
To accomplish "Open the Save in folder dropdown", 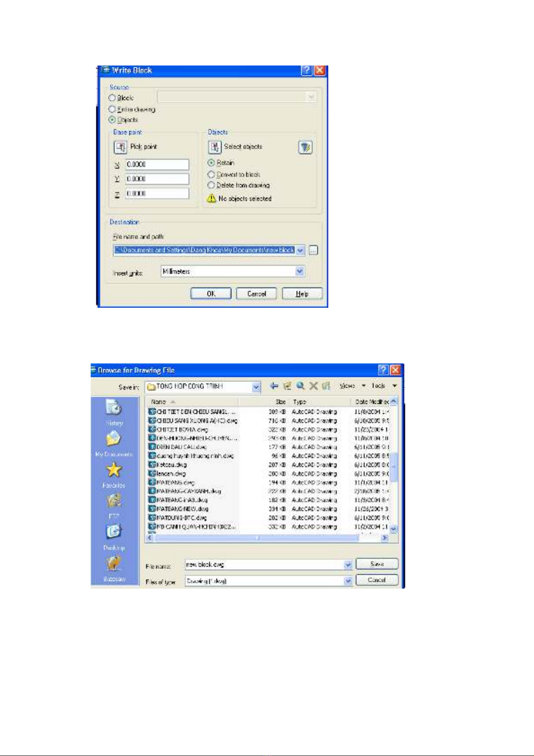I will point(256,387).
